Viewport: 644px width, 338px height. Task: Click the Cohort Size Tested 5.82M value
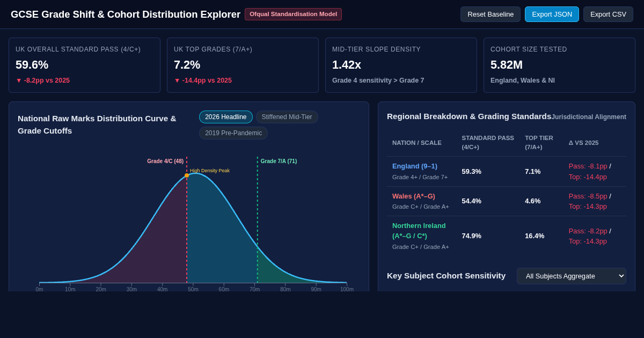[x=507, y=65]
